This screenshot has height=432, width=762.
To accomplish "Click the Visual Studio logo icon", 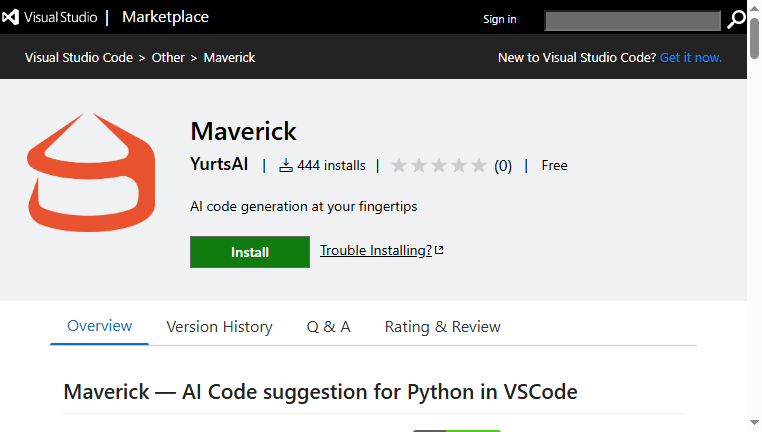I will click(10, 17).
